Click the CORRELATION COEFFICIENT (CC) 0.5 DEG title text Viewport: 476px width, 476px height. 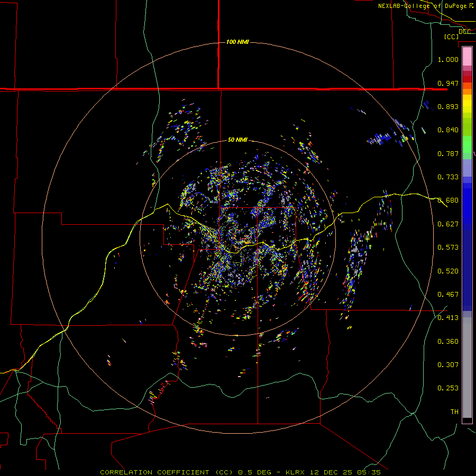(x=186, y=472)
